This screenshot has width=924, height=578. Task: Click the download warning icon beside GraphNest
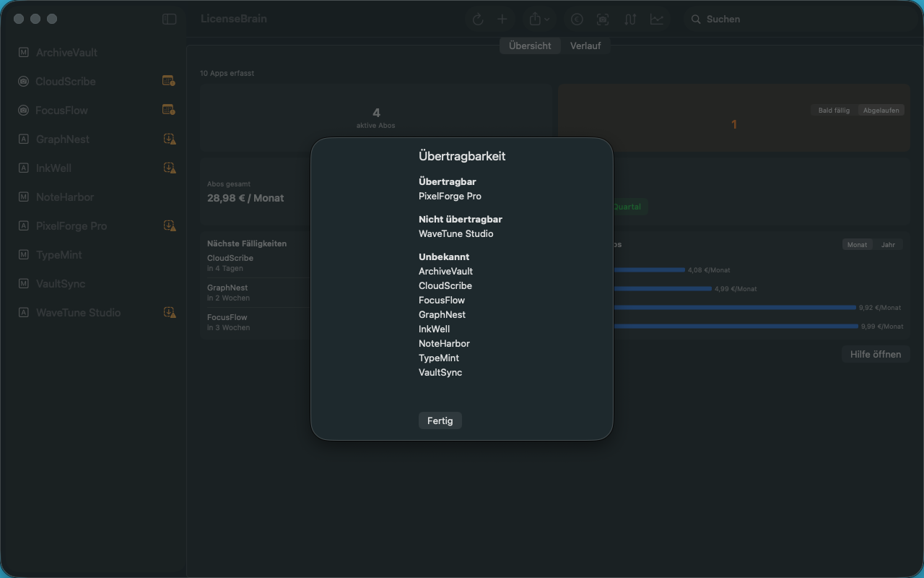pos(169,139)
